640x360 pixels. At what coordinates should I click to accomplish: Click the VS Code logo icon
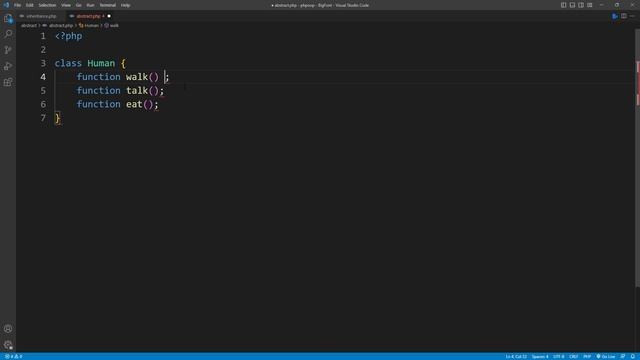pyautogui.click(x=6, y=5)
